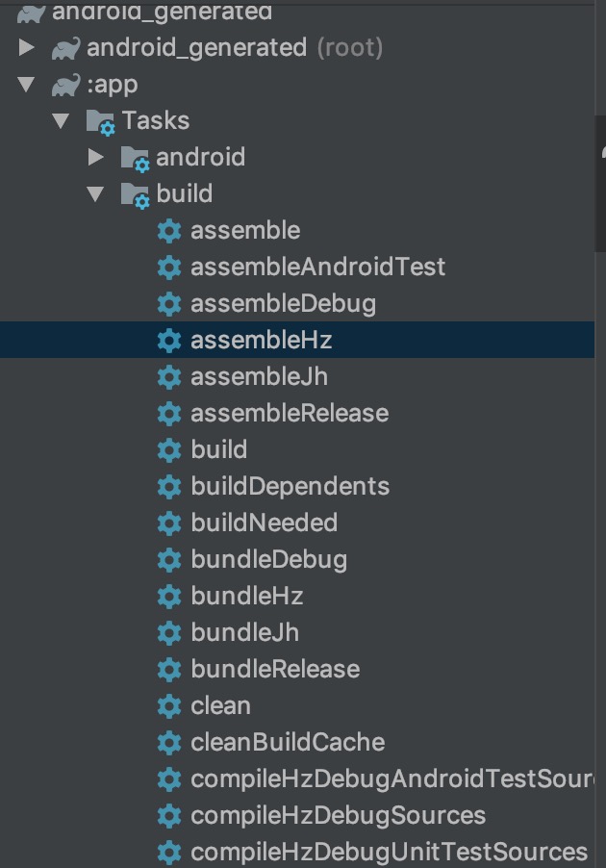Click the Gradle elephant icon next to :app
606x868 pixels.
coord(63,84)
